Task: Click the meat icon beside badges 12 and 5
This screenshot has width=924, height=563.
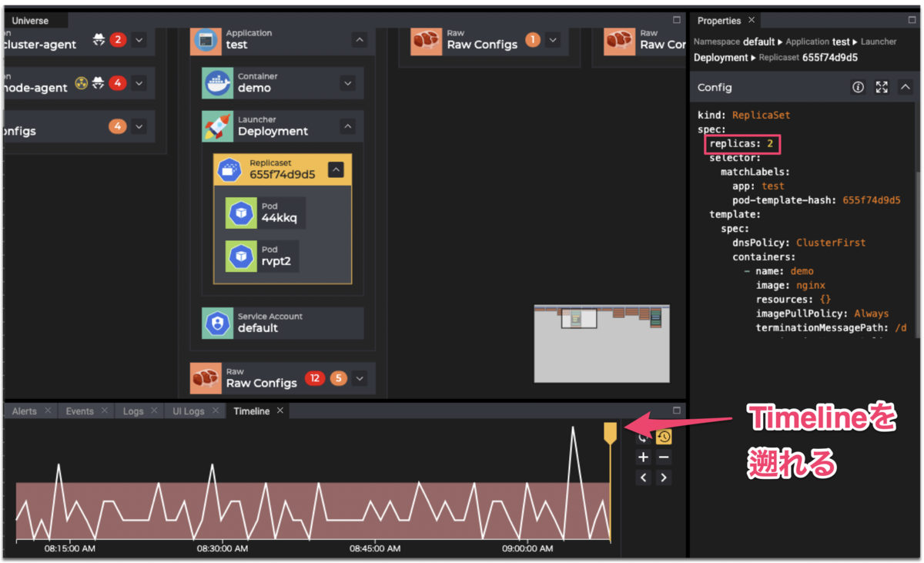Action: coord(206,378)
